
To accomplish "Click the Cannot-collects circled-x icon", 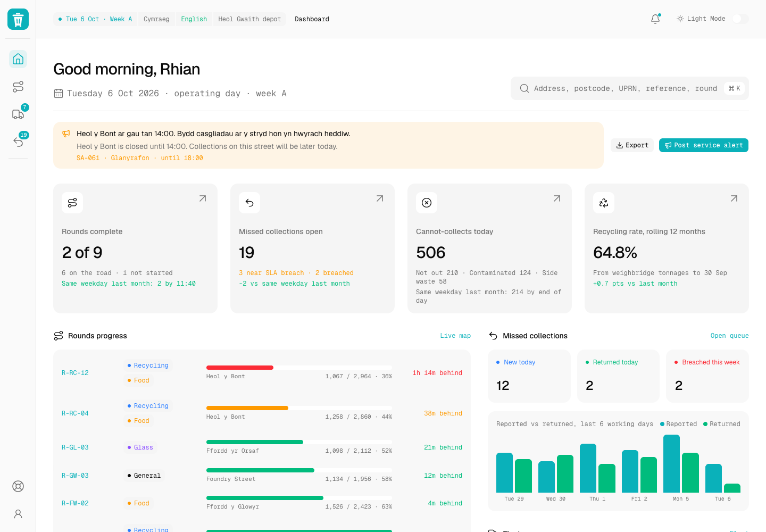I will click(427, 203).
